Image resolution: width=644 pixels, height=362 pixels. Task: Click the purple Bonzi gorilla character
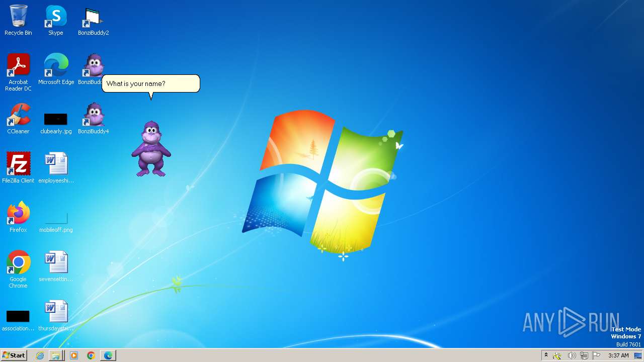coord(151,149)
